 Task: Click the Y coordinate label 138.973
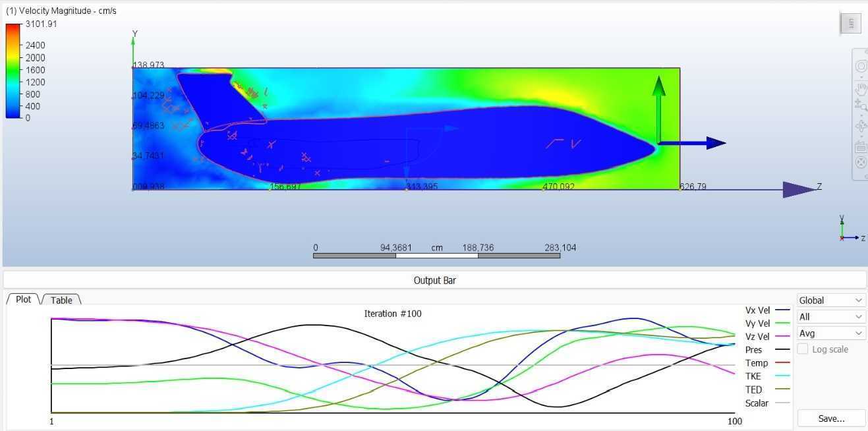(x=149, y=65)
